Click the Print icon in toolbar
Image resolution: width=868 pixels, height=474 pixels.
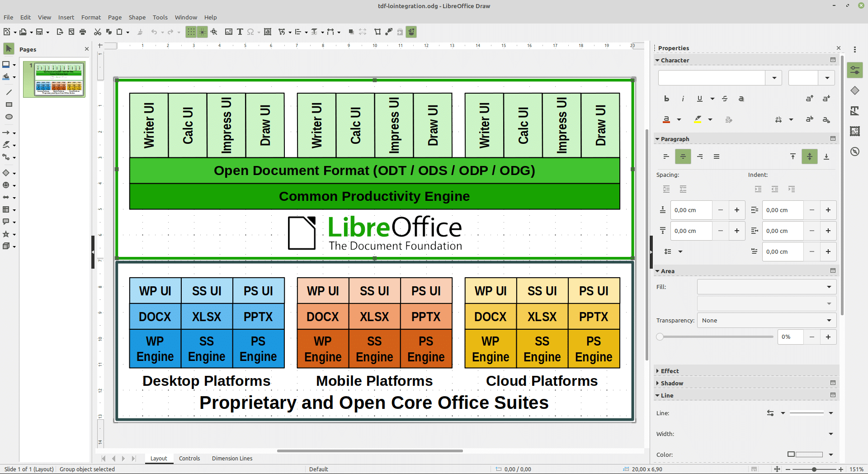83,32
